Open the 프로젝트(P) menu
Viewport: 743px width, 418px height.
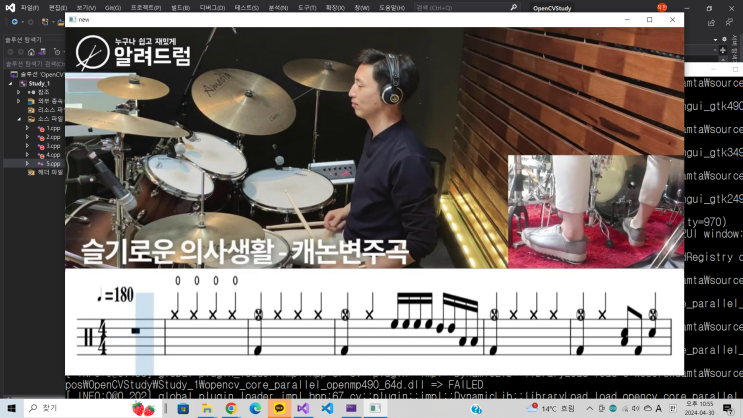pos(146,8)
